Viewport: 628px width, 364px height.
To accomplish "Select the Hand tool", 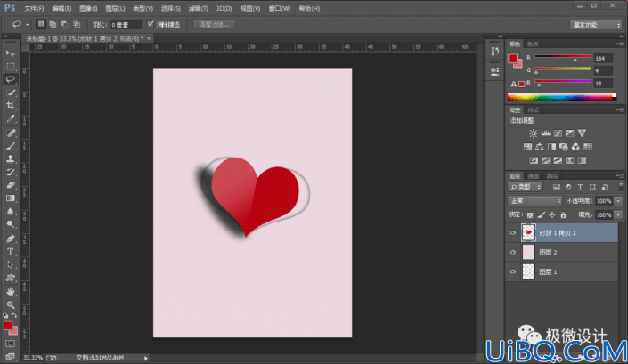I will [x=11, y=292].
